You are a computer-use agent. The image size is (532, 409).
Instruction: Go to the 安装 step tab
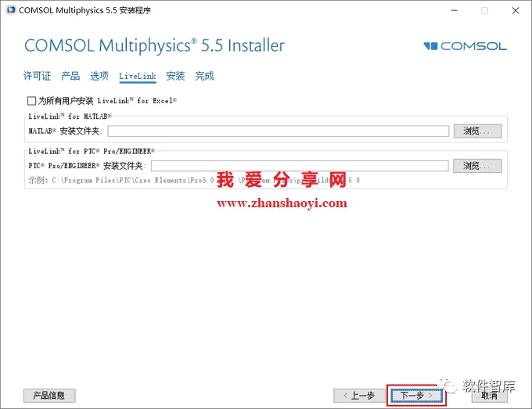coord(175,76)
